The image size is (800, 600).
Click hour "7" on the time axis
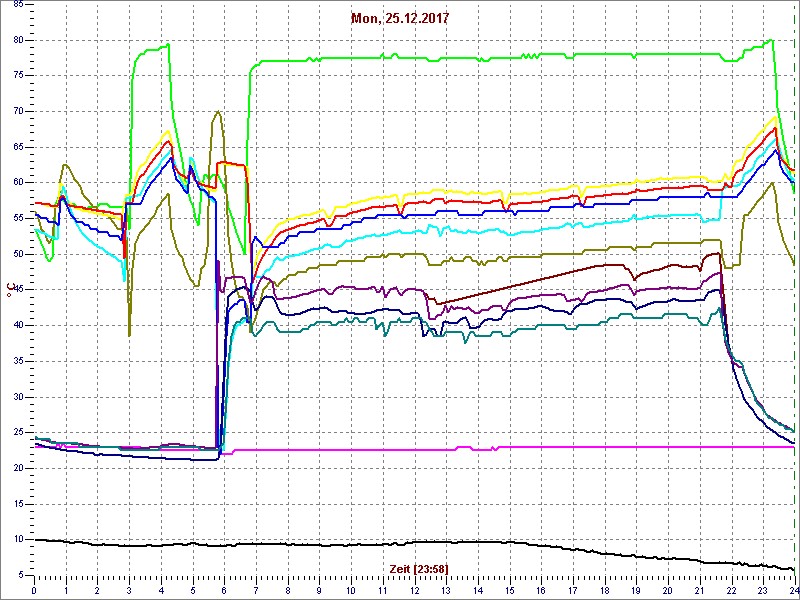256,590
